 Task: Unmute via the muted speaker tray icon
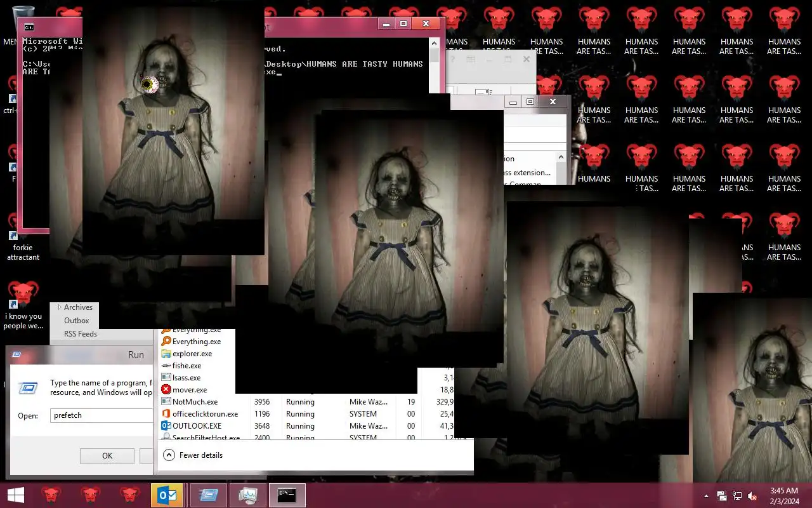pos(752,496)
